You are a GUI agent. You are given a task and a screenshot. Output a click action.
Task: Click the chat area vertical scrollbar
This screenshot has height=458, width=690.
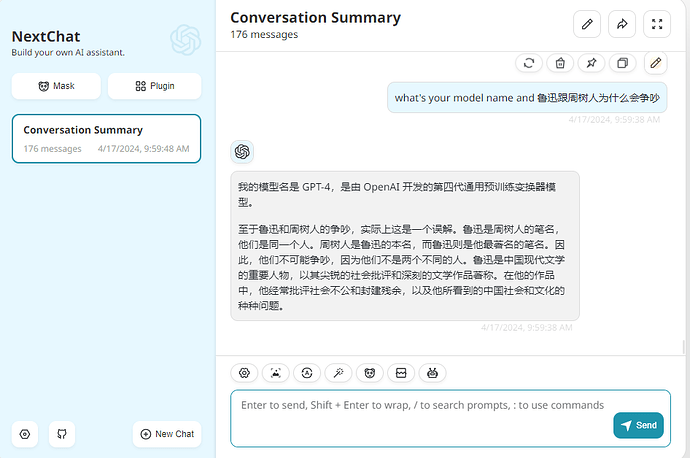point(683,347)
